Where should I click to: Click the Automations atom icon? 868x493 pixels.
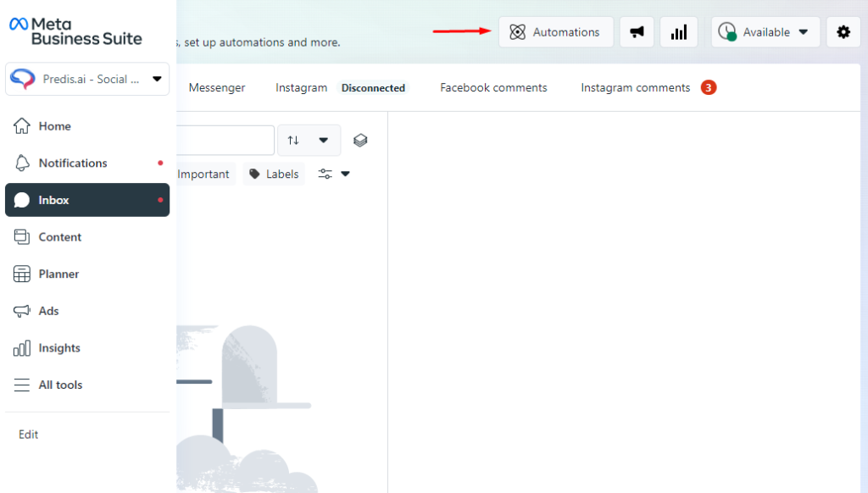point(518,32)
